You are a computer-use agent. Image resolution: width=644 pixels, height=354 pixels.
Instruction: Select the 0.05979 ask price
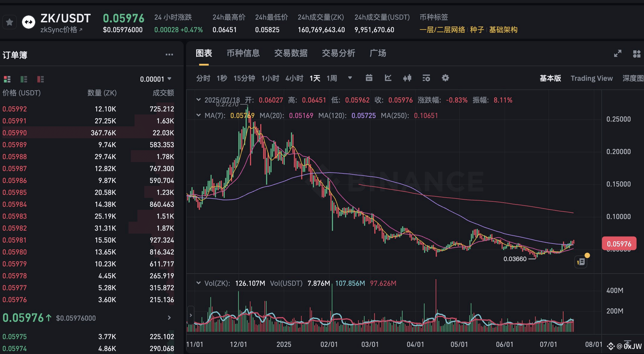(15, 264)
